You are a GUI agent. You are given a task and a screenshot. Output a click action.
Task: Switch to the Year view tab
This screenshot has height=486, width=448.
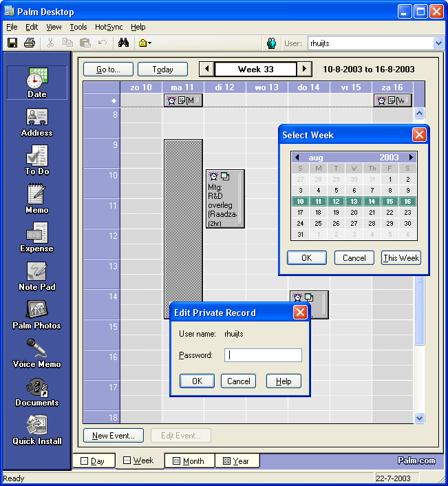[237, 461]
